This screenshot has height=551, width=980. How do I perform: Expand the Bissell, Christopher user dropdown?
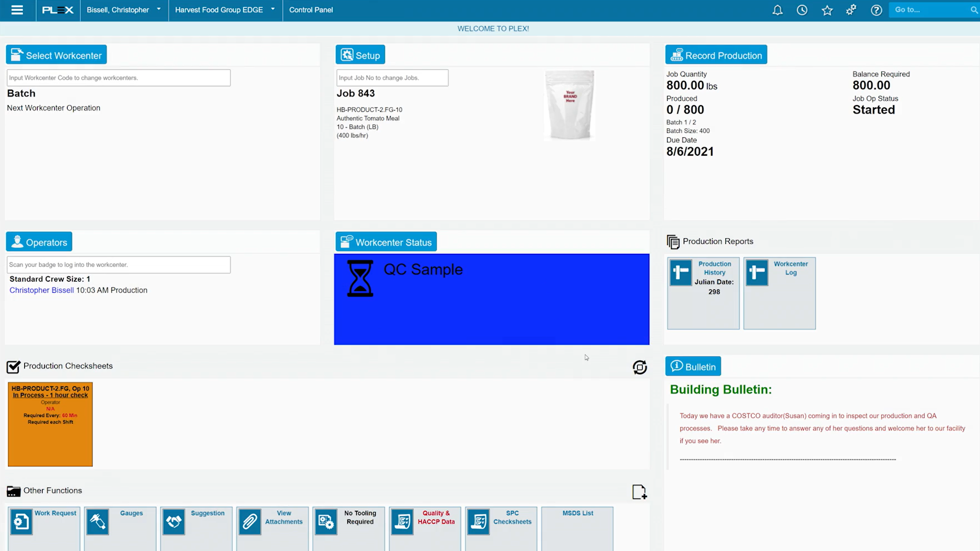pos(124,10)
